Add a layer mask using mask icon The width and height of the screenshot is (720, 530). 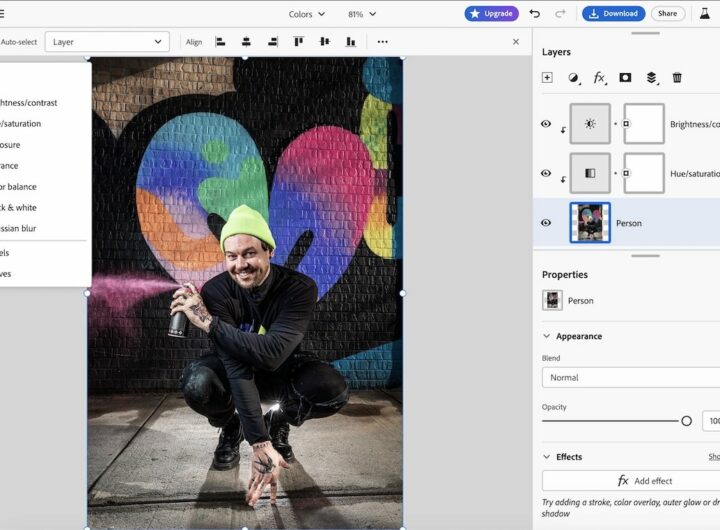click(625, 77)
